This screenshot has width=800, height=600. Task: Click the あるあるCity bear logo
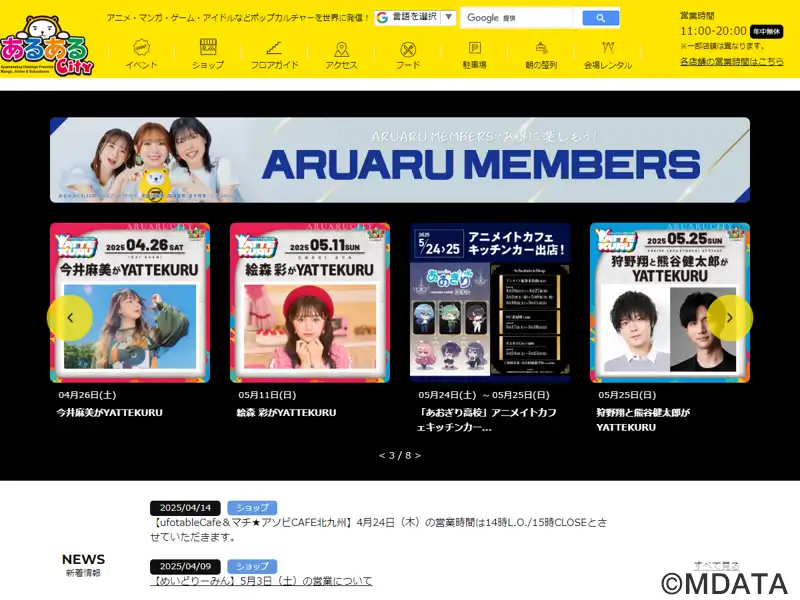(x=47, y=45)
